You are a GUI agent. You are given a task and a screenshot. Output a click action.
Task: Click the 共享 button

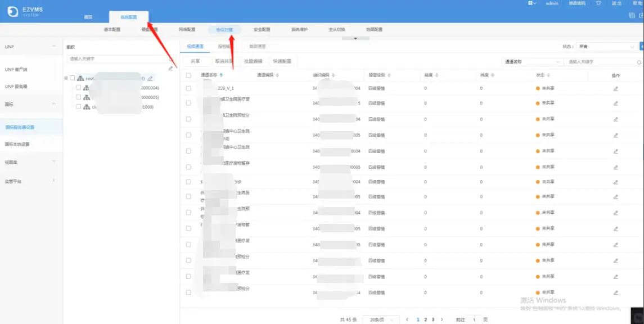pyautogui.click(x=195, y=61)
